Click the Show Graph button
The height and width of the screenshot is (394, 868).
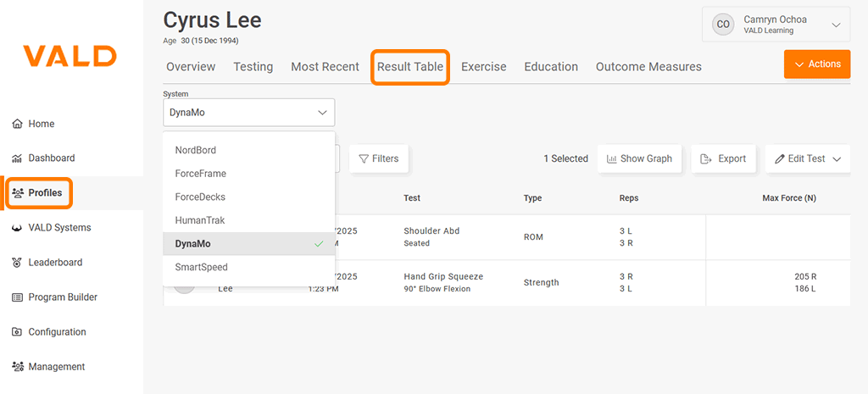tap(639, 158)
